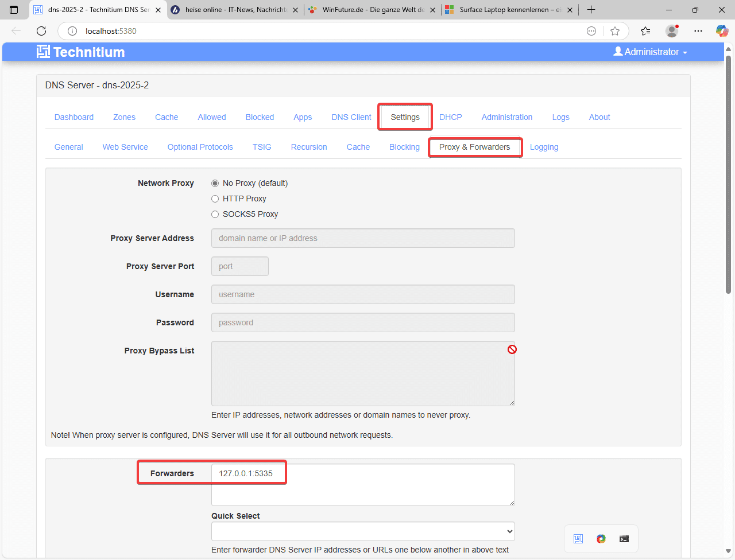Select the HTTP Proxy option

pos(215,199)
